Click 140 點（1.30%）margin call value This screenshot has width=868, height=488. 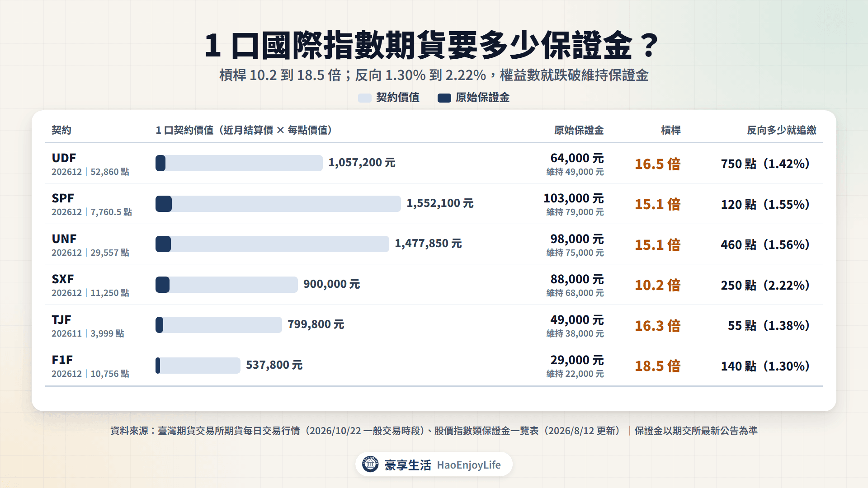pos(765,366)
